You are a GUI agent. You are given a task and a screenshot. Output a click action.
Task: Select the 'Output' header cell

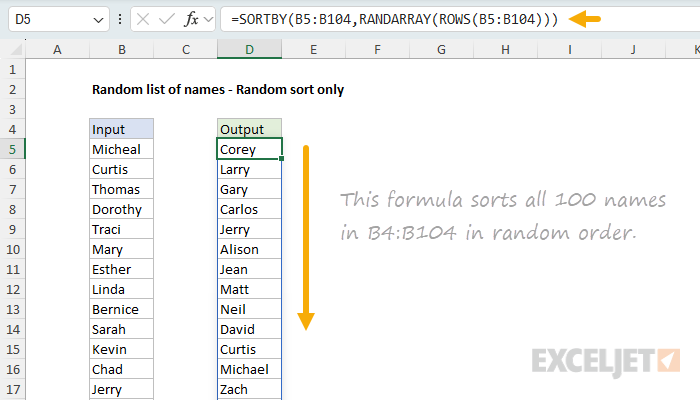tap(250, 129)
